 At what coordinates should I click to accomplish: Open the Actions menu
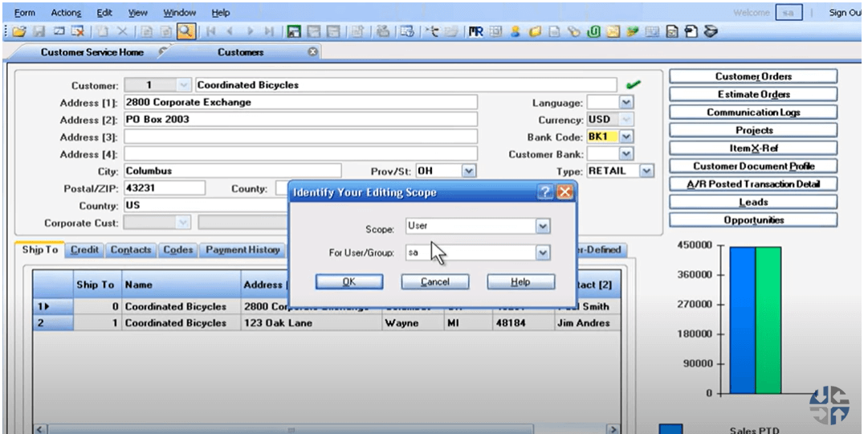tap(66, 13)
